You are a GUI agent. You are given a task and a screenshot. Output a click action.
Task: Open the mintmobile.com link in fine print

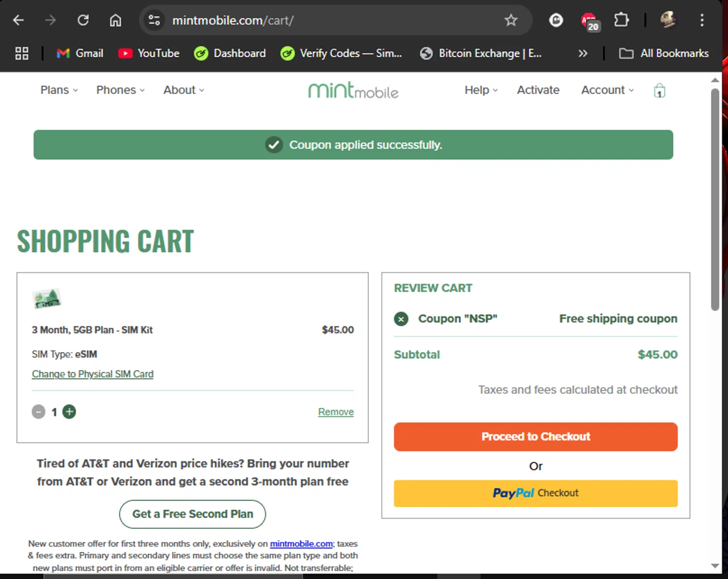301,544
